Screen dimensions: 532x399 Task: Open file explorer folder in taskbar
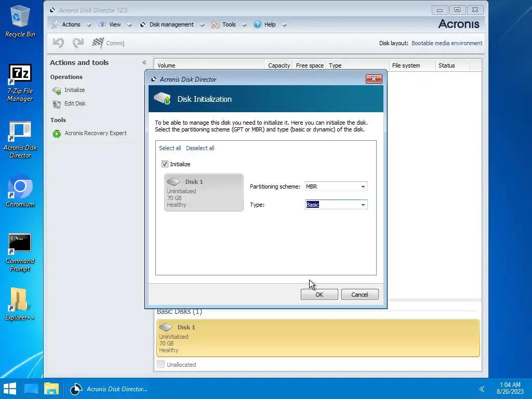[x=51, y=389]
